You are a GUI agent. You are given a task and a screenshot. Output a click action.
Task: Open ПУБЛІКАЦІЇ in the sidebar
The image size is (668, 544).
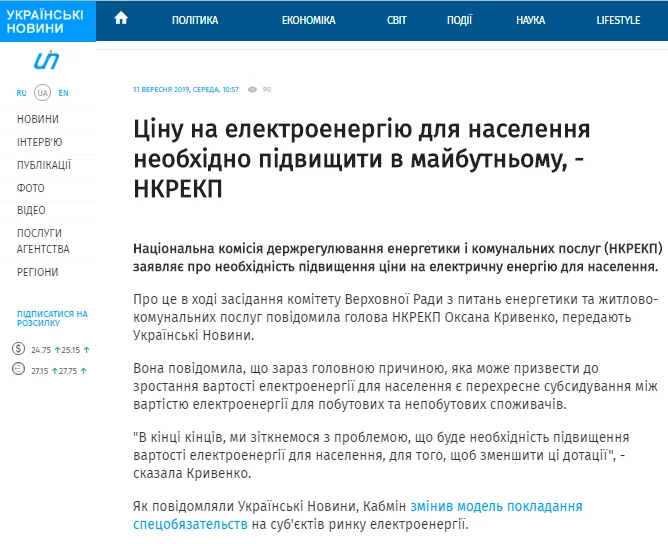pos(44,165)
